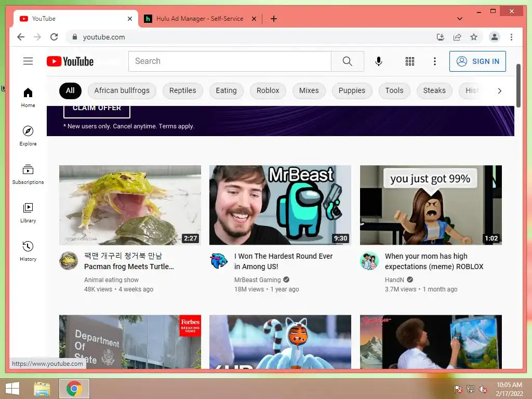532x399 pixels.
Task: Click Chrome forward arrow
Action: pos(37,37)
